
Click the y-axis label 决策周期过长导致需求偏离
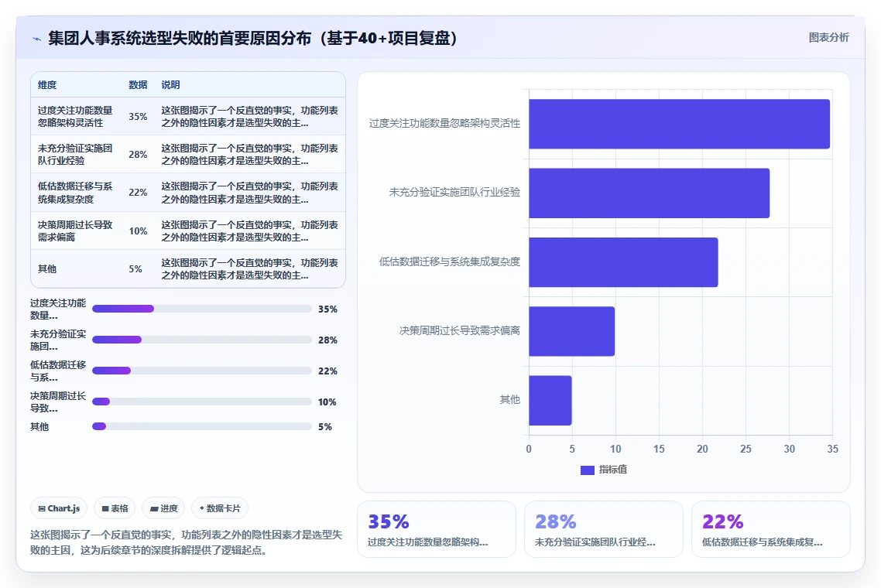(x=460, y=330)
